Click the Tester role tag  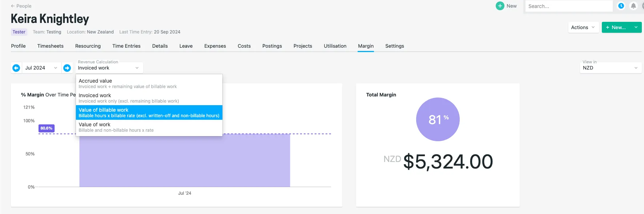[x=19, y=32]
